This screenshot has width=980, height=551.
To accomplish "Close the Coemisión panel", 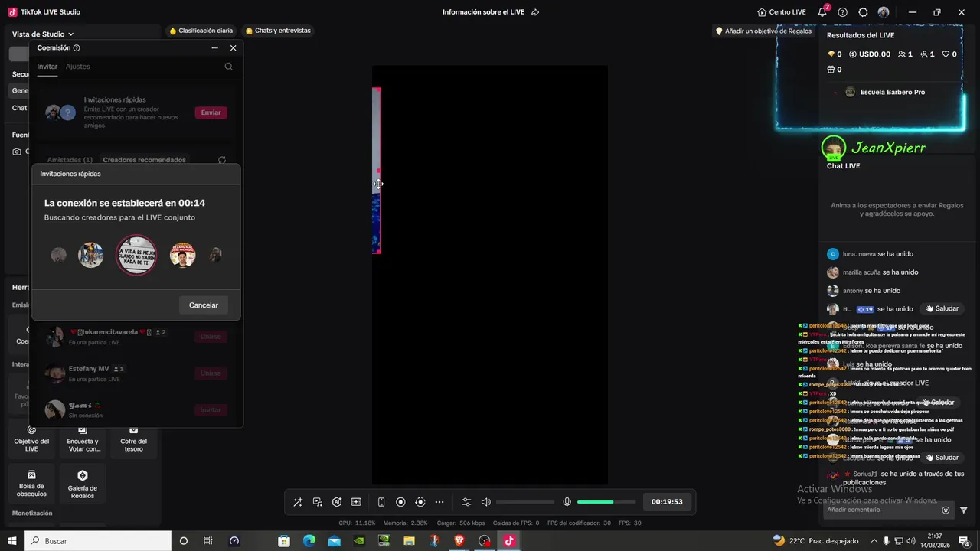I will (234, 48).
